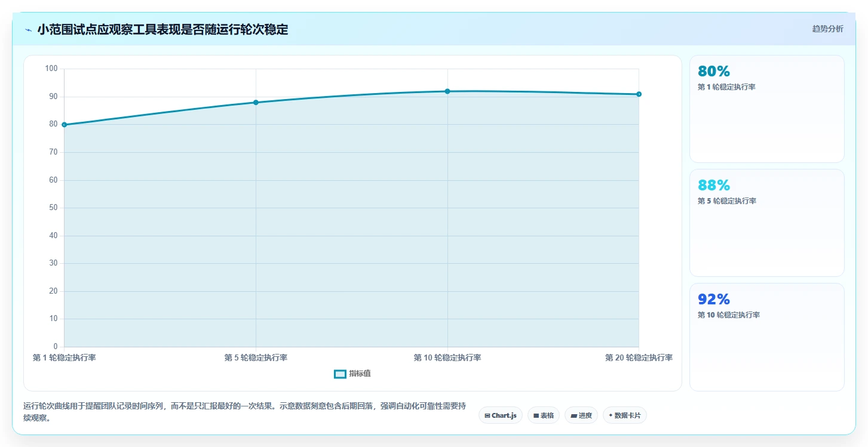The height and width of the screenshot is (447, 868).
Task: Click x-axis label 第 20 轮稳定执行率
Action: (x=639, y=358)
